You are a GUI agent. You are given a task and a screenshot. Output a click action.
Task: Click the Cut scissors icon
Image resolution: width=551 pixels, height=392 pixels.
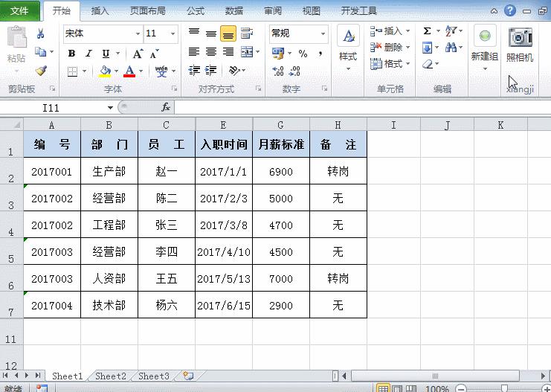point(40,33)
